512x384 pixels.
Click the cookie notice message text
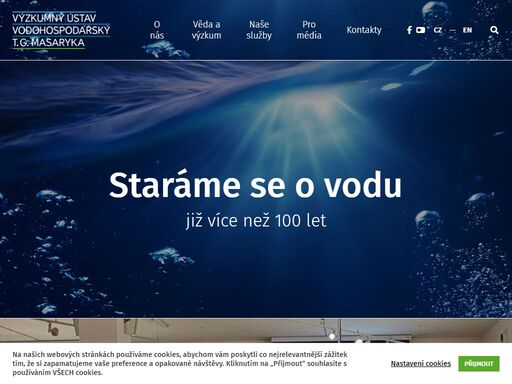coord(180,363)
